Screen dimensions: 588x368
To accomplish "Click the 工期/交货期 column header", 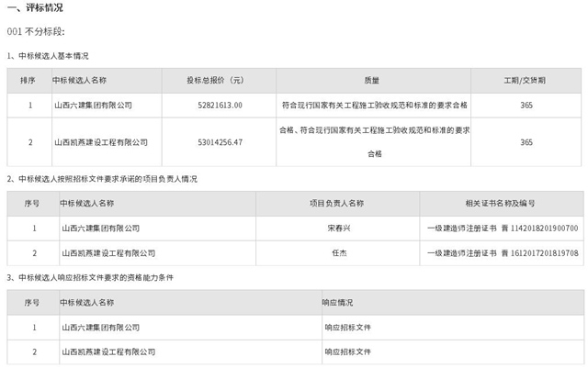I will [525, 80].
